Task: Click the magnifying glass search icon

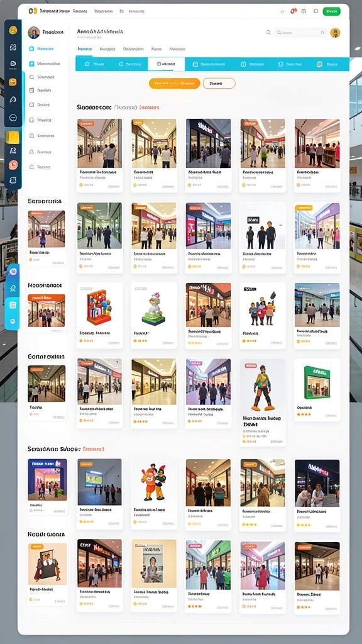Action: coord(268,33)
